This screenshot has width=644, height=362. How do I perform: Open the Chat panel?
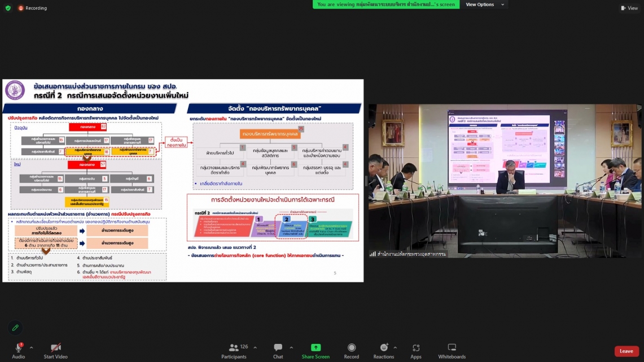point(278,351)
